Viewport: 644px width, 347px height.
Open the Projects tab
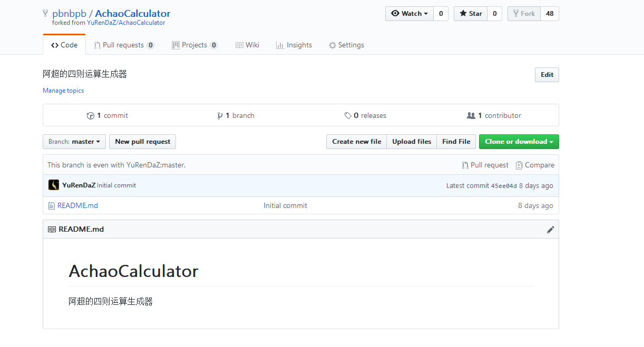coord(194,45)
